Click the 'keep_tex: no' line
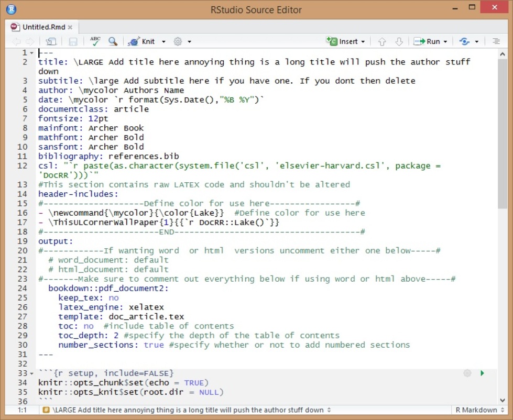Viewport: 513px width, 420px height. (89, 298)
